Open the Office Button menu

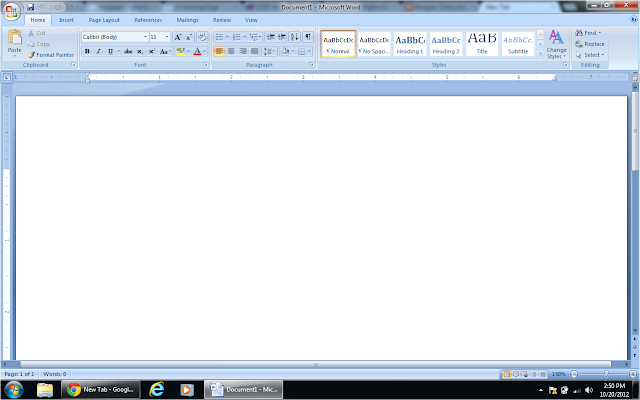11,11
